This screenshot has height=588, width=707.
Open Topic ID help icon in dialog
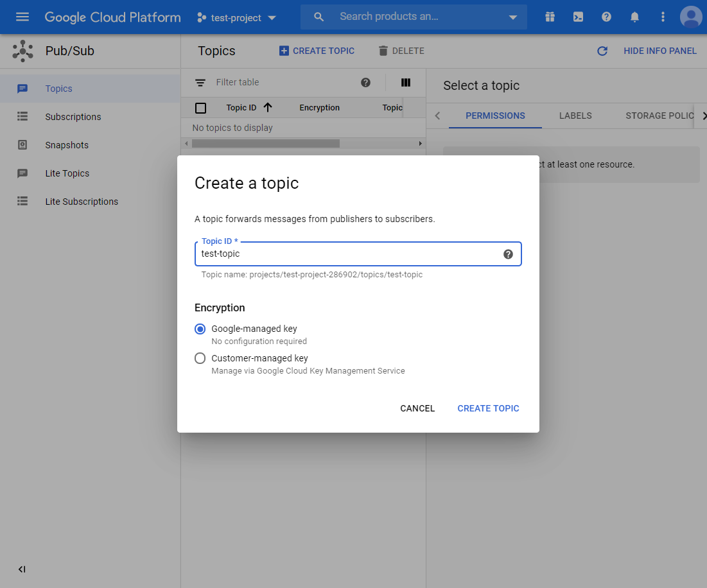[508, 255]
